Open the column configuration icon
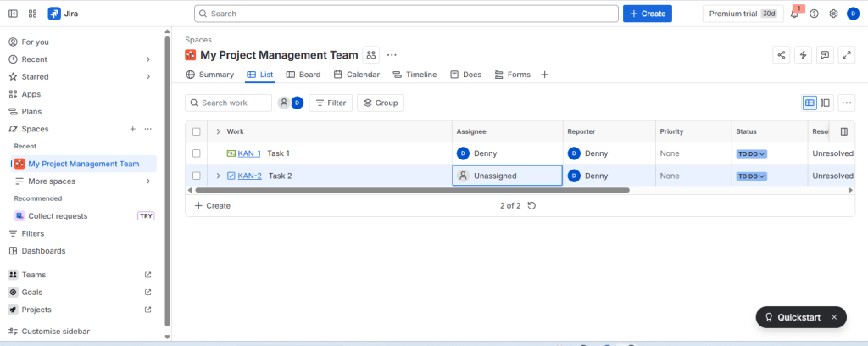Viewport: 868px width, 346px height. point(844,131)
